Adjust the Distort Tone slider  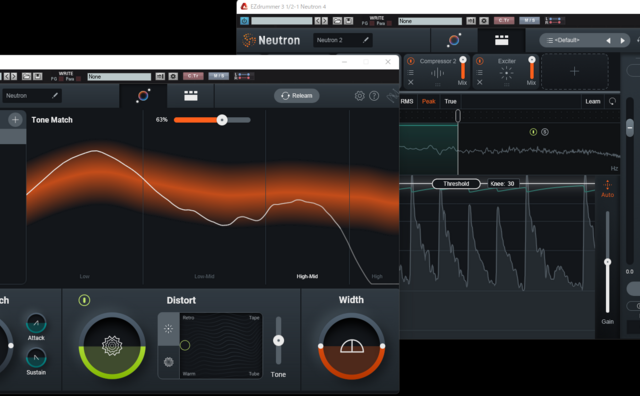tap(278, 340)
